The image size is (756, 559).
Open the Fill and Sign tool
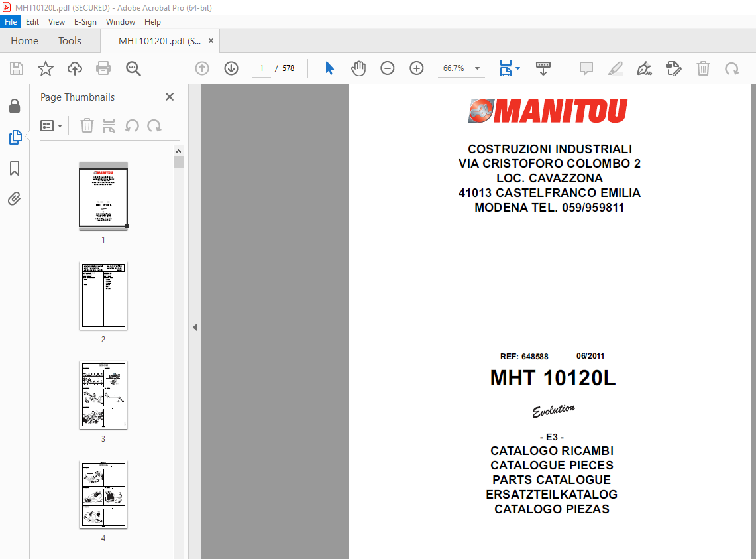(644, 68)
